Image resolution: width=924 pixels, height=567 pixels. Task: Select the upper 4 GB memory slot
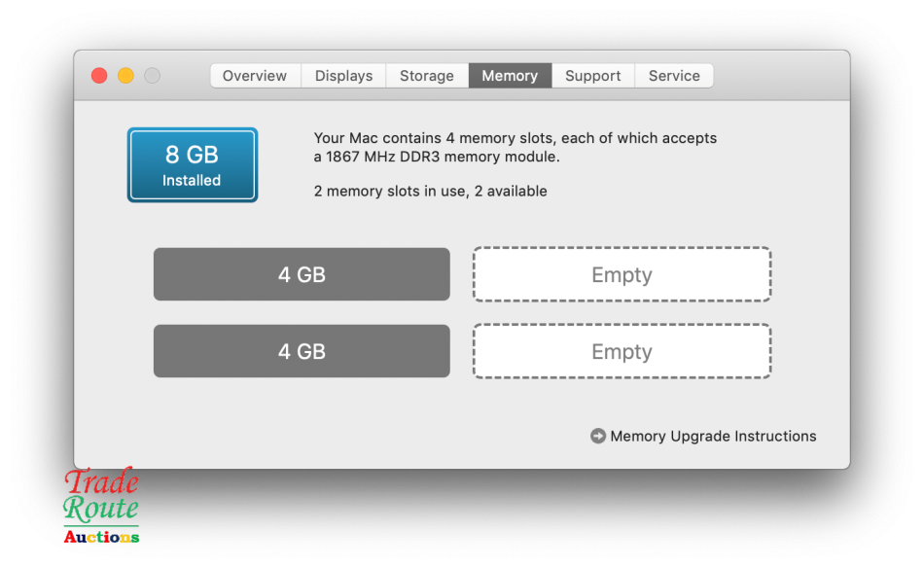[x=302, y=274]
